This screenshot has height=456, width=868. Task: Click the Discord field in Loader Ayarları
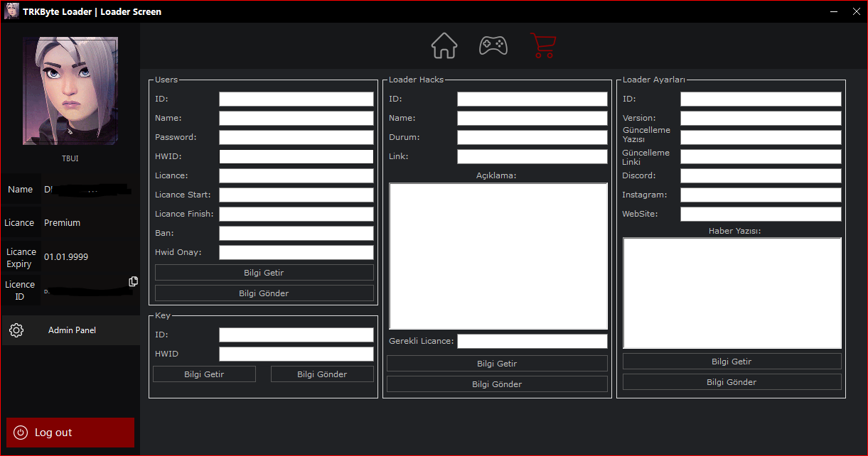(x=761, y=175)
